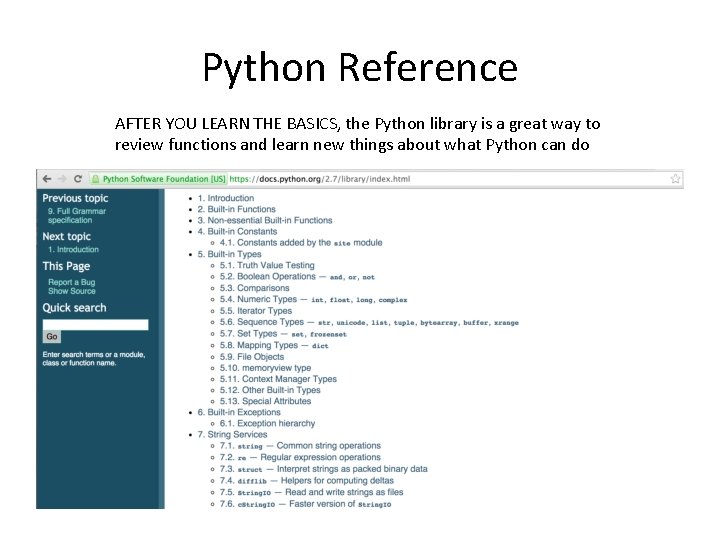Open 5.2. Boolean Operations
Screen dimensions: 720x540
(x=297, y=276)
